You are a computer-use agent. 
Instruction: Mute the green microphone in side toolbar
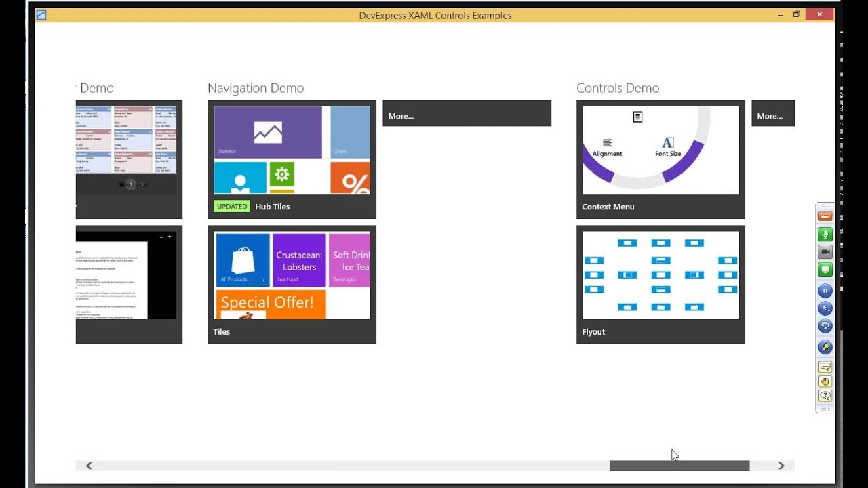click(x=825, y=235)
